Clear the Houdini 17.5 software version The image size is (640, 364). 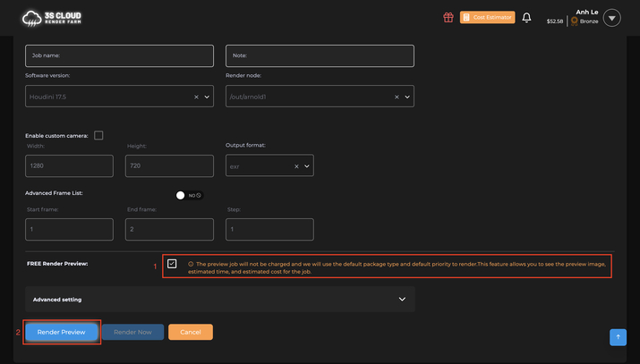(196, 97)
